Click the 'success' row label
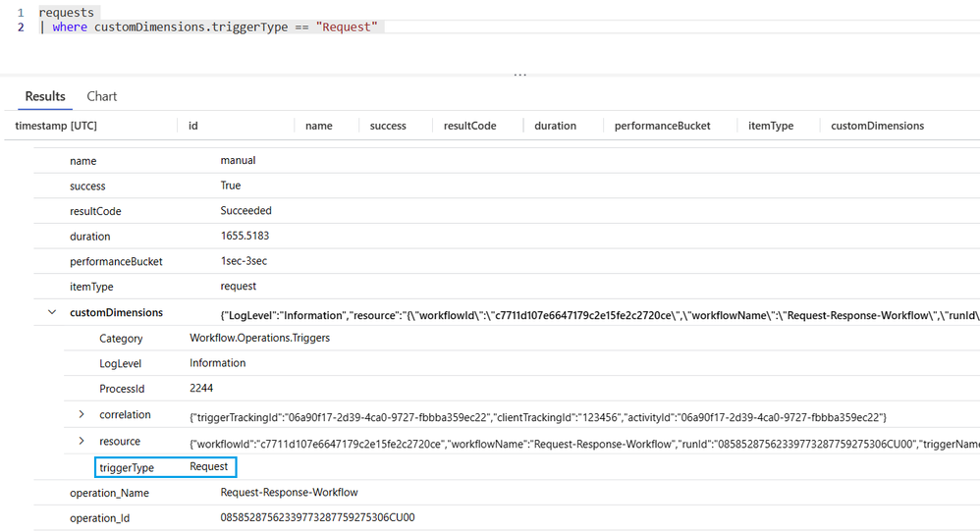This screenshot has height=532, width=980. pos(87,186)
